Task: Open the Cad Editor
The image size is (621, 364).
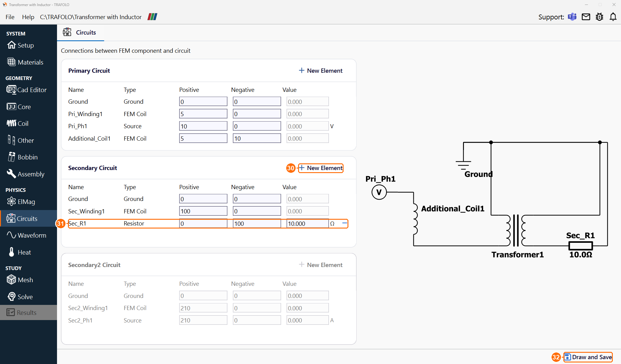Action: click(x=26, y=90)
